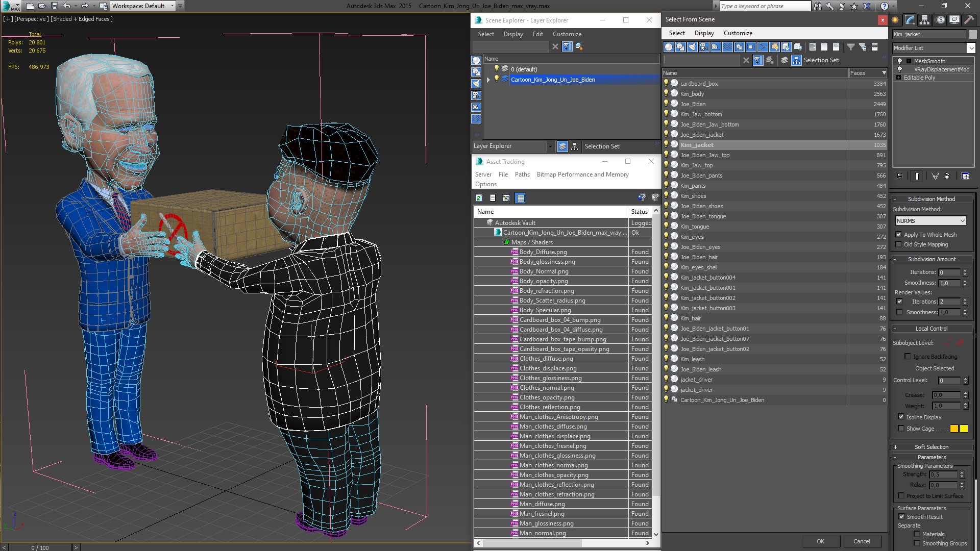980x551 pixels.
Task: Click the search binoculars icon in title bar
Action: click(x=818, y=6)
